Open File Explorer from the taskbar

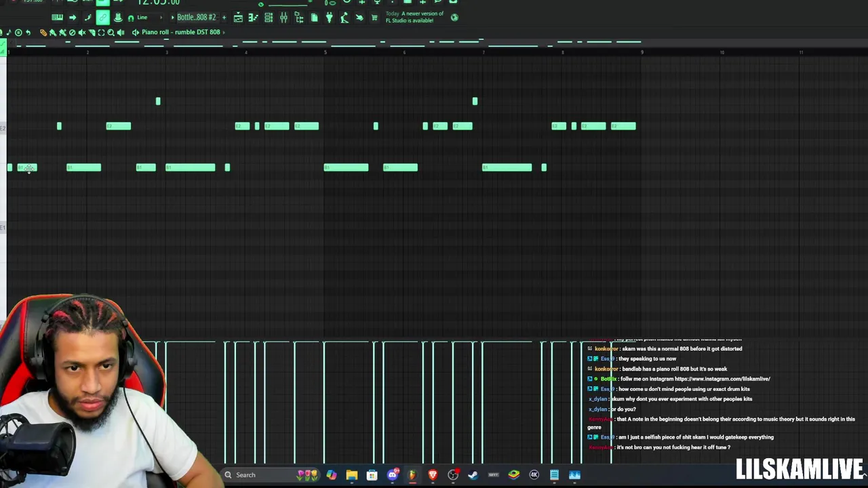[x=351, y=474]
